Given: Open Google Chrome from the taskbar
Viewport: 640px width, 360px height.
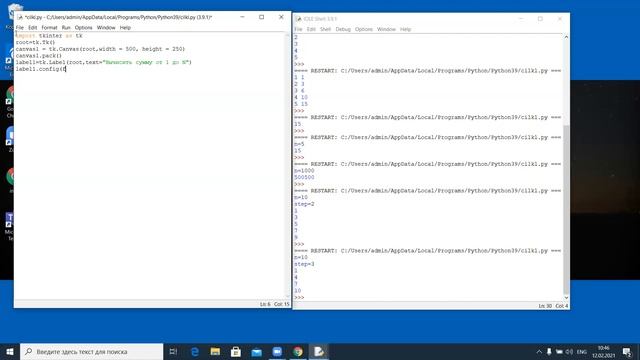Looking at the screenshot, I should (298, 351).
